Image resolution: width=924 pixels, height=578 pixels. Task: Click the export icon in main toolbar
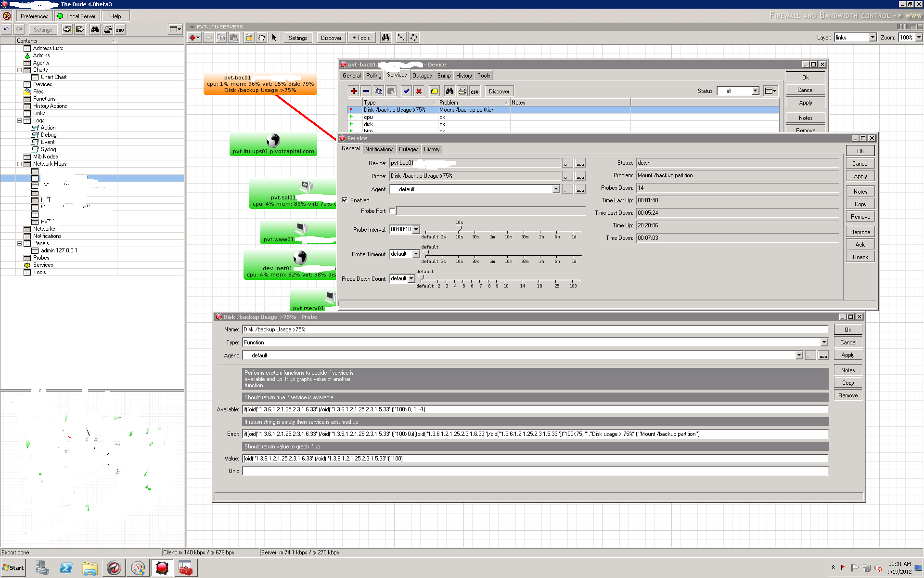pos(80,29)
